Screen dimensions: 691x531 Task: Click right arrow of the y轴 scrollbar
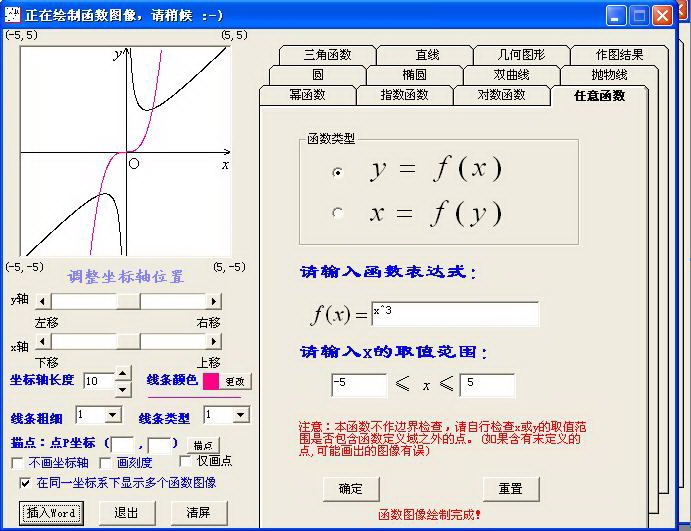pos(214,302)
